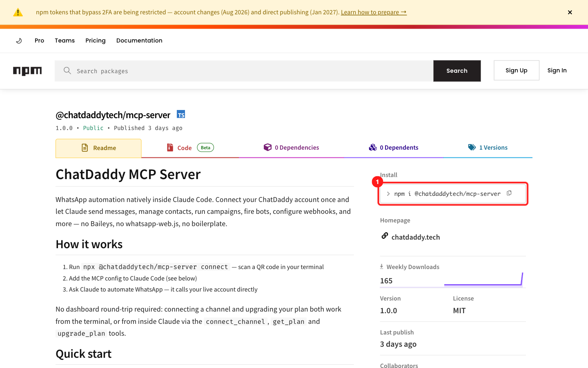The height and width of the screenshot is (368, 588).
Task: Open the 0 Dependents tab
Action: [394, 148]
